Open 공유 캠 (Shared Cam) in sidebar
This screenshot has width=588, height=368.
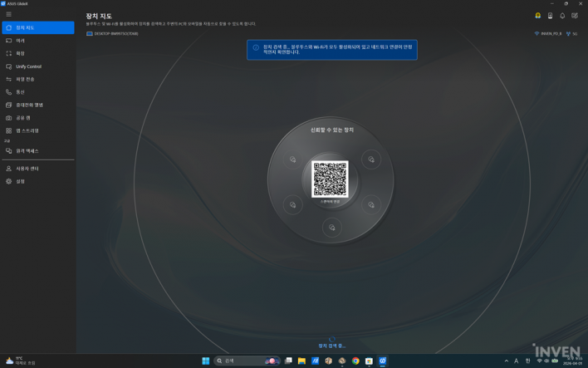pos(23,118)
